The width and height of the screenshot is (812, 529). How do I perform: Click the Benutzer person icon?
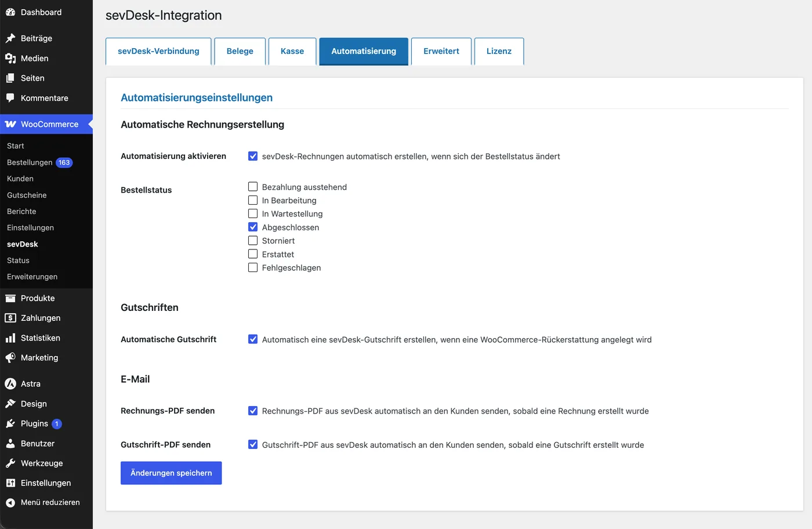click(x=10, y=443)
